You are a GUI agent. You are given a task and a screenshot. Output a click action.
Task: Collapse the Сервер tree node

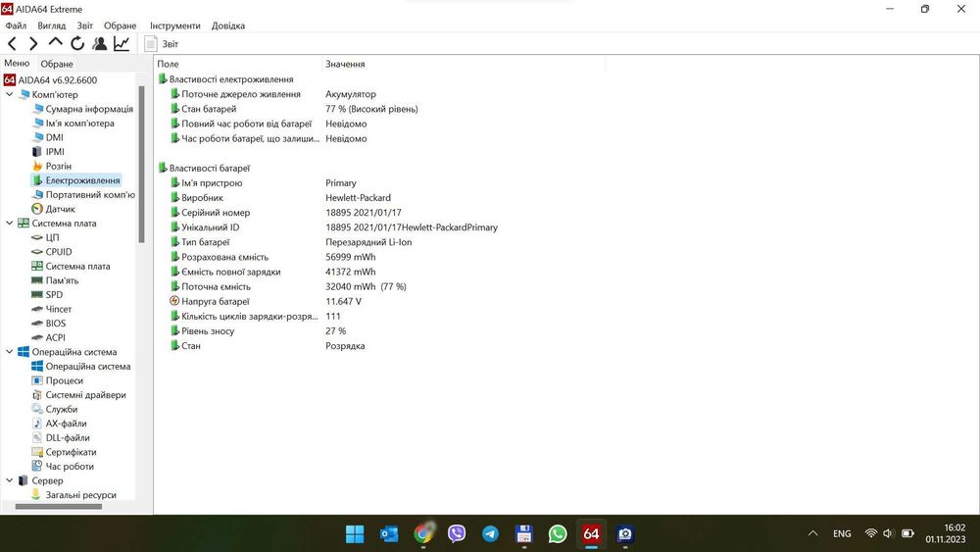pyautogui.click(x=10, y=480)
